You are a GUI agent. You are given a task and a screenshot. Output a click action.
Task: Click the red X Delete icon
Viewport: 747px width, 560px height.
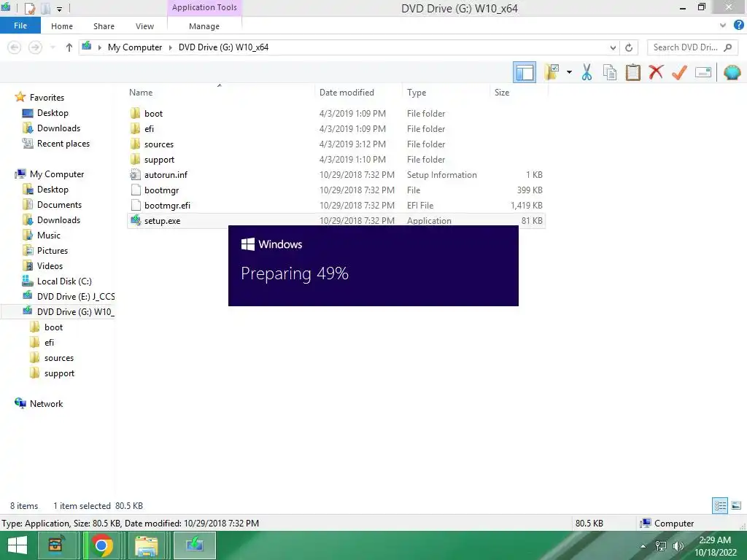pyautogui.click(x=656, y=72)
